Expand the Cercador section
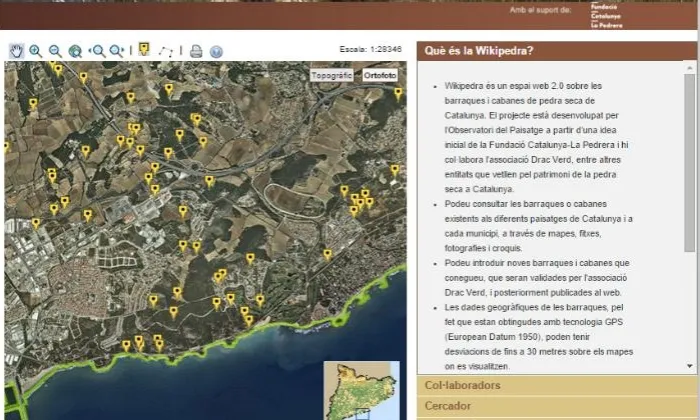The image size is (700, 420). [x=556, y=406]
